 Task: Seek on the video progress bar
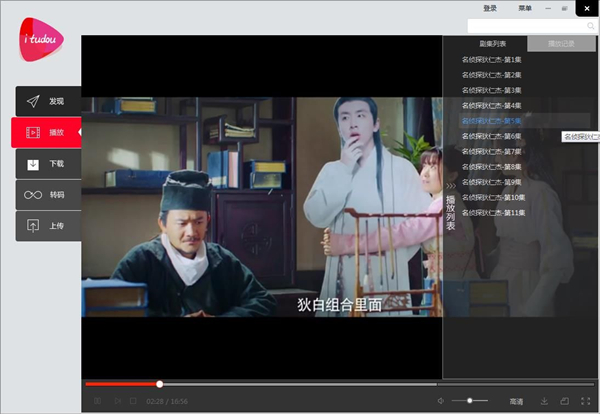339,384
